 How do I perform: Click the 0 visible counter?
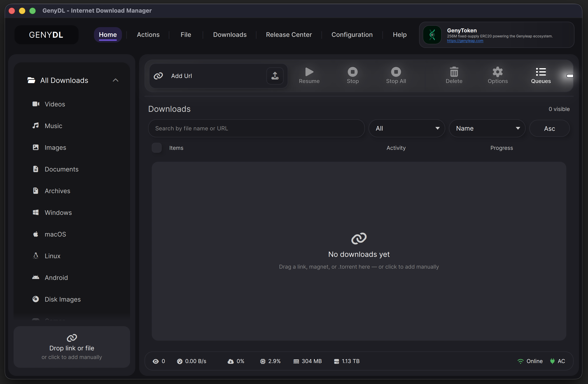pyautogui.click(x=559, y=109)
